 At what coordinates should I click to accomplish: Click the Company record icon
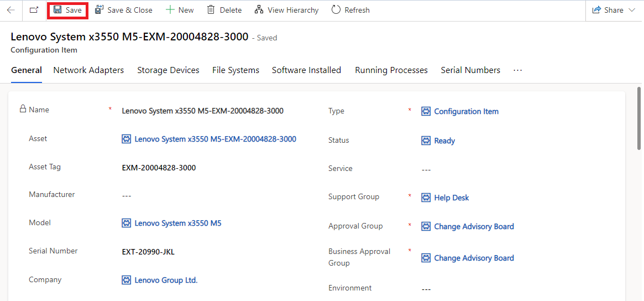click(127, 281)
